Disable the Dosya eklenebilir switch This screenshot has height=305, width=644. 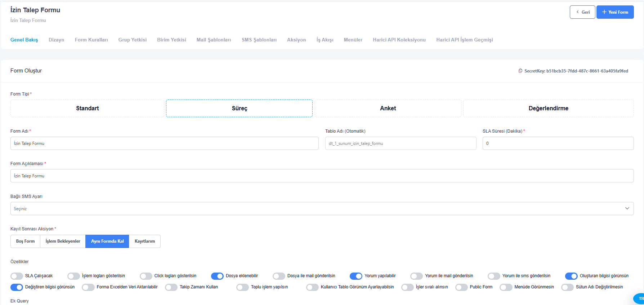pos(217,276)
